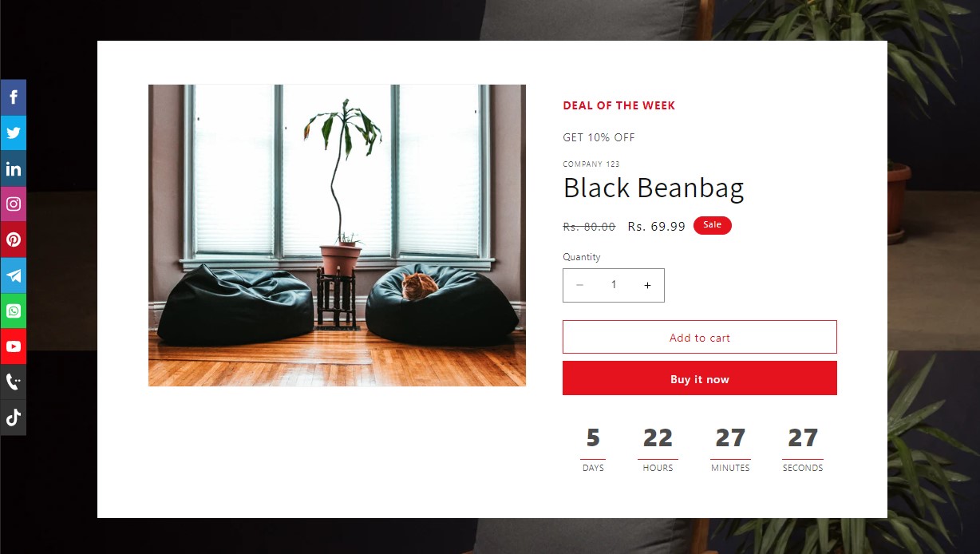Open the Telegram paper-plane icon
Screen dimensions: 980x554
click(13, 275)
